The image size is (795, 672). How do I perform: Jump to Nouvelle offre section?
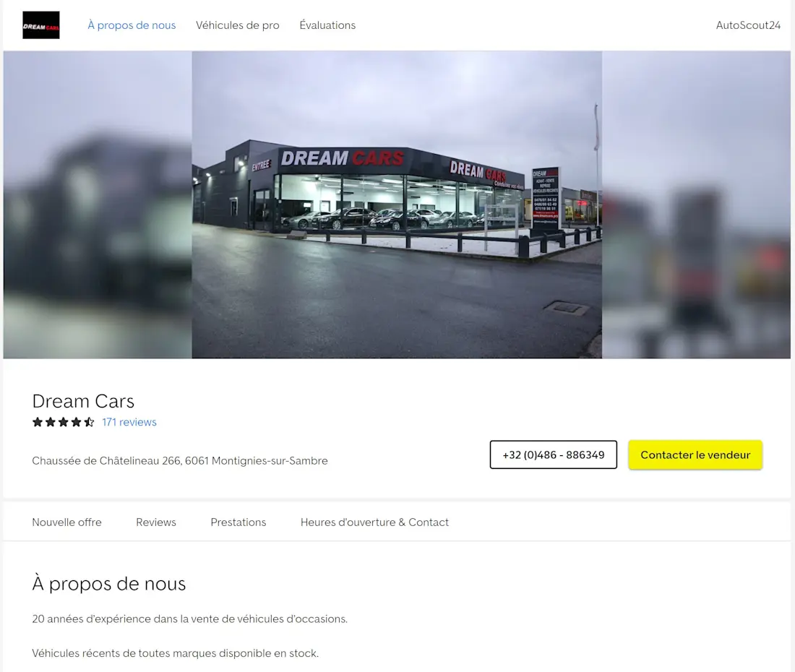[x=67, y=522]
